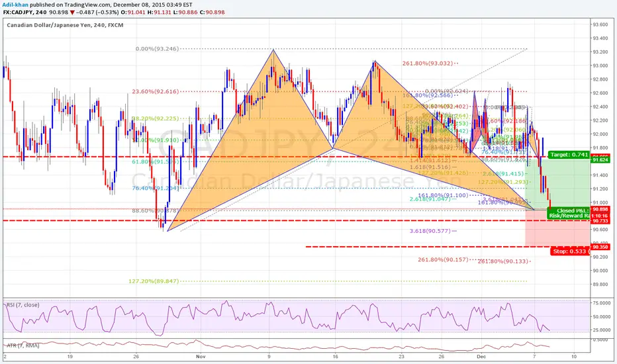This screenshot has width=617, height=364.
Task: Select the 23.60%(92.616) Fibonacci label
Action: coord(155,91)
